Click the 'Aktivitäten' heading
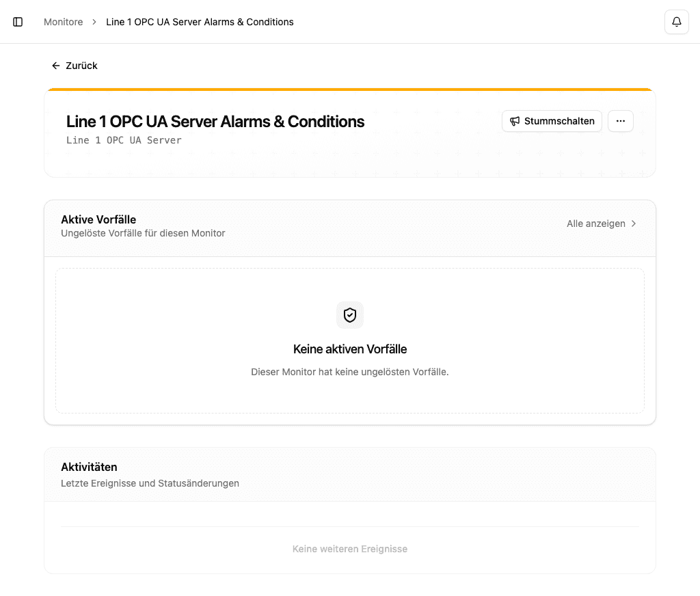The height and width of the screenshot is (596, 700). point(89,467)
